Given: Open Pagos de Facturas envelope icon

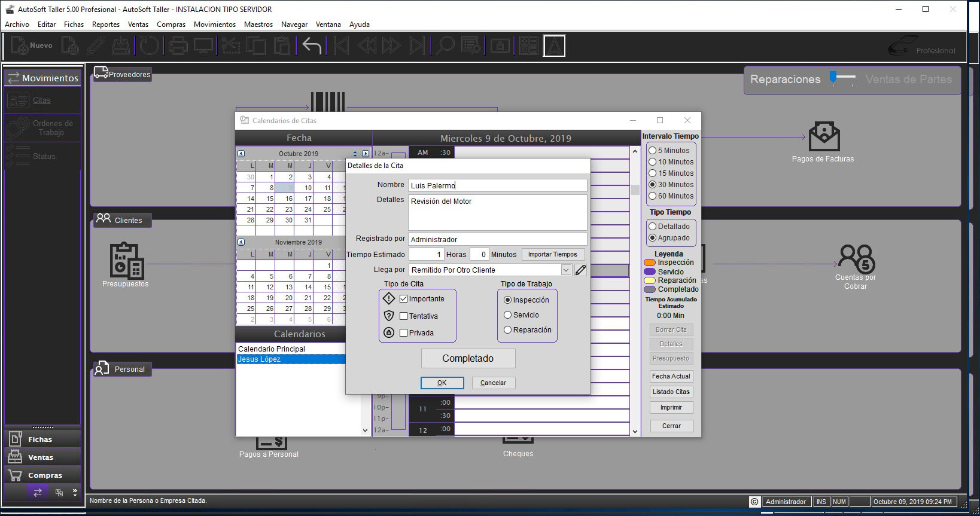Looking at the screenshot, I should (823, 137).
